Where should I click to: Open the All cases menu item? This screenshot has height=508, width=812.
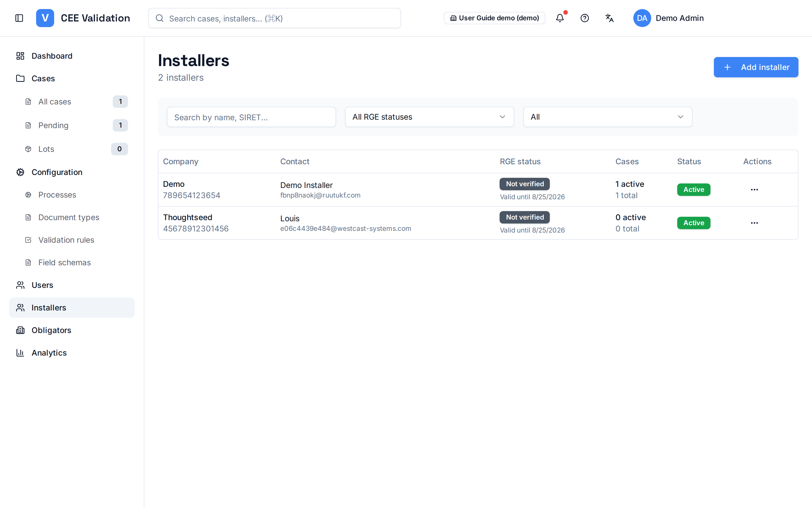click(x=72, y=102)
